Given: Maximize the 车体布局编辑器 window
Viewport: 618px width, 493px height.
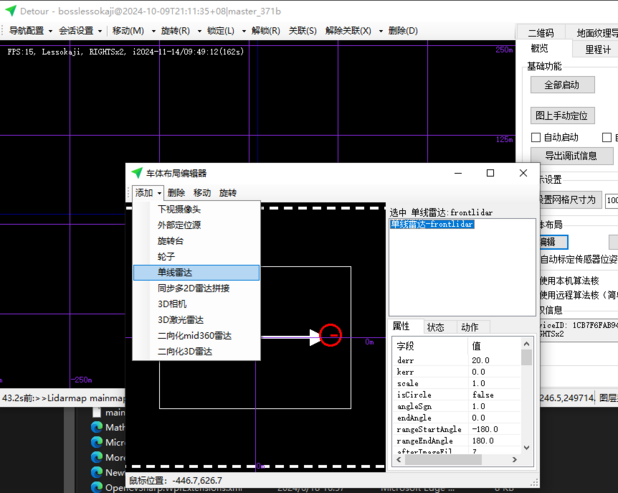Looking at the screenshot, I should pos(490,173).
